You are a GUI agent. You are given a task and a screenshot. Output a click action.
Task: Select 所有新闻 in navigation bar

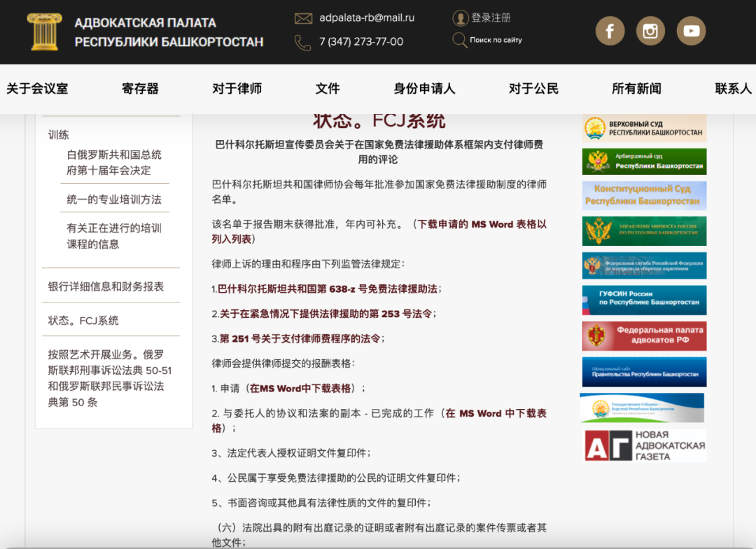point(636,89)
